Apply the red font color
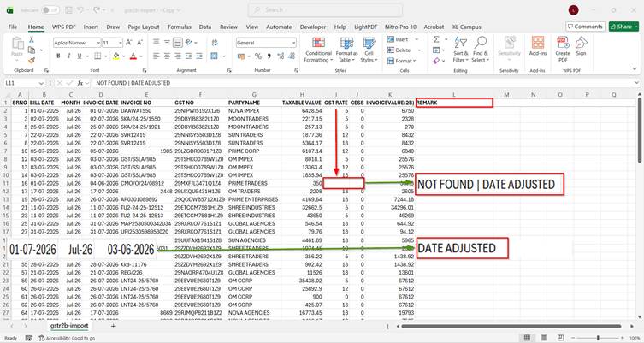This screenshot has width=644, height=343. coord(133,56)
